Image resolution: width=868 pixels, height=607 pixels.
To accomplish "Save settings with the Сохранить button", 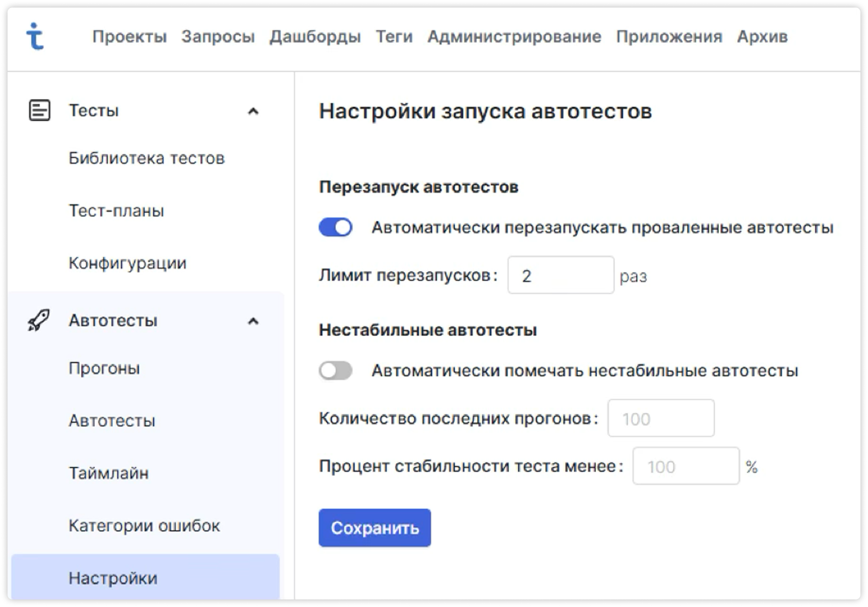I will [x=375, y=528].
